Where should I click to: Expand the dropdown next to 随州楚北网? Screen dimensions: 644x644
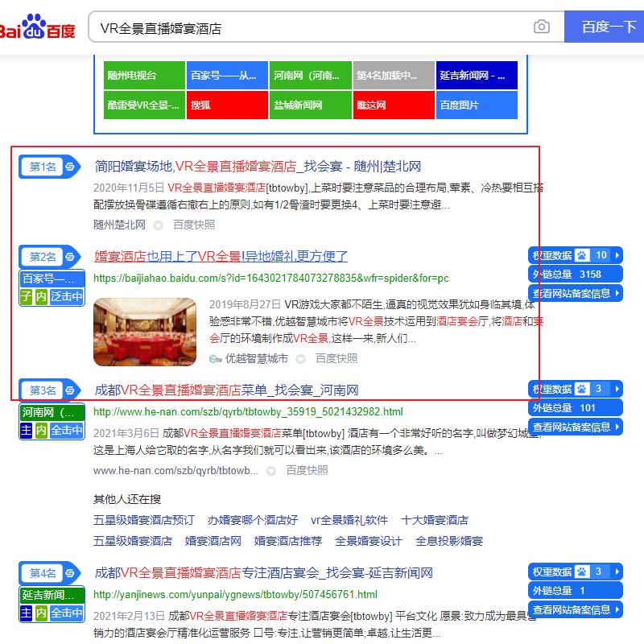158,225
